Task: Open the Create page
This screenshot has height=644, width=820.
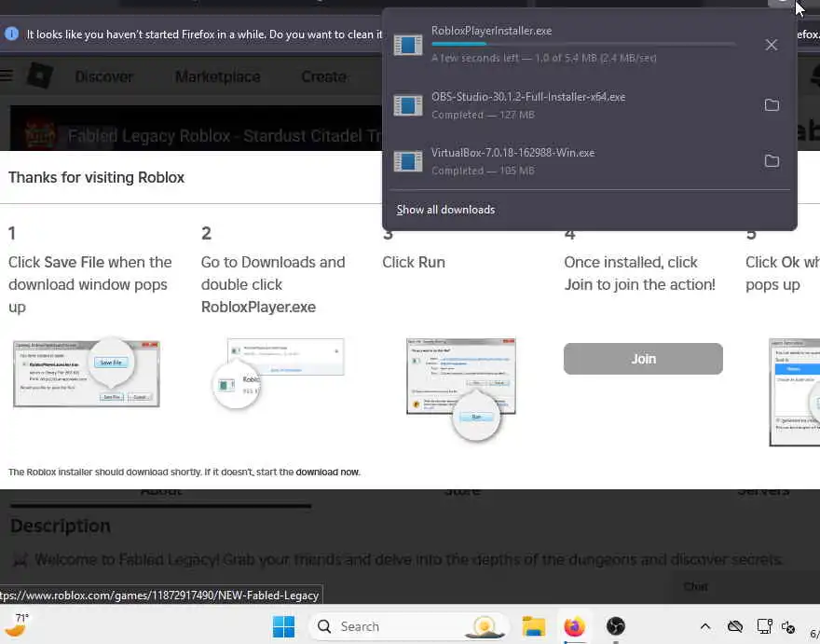Action: [323, 77]
